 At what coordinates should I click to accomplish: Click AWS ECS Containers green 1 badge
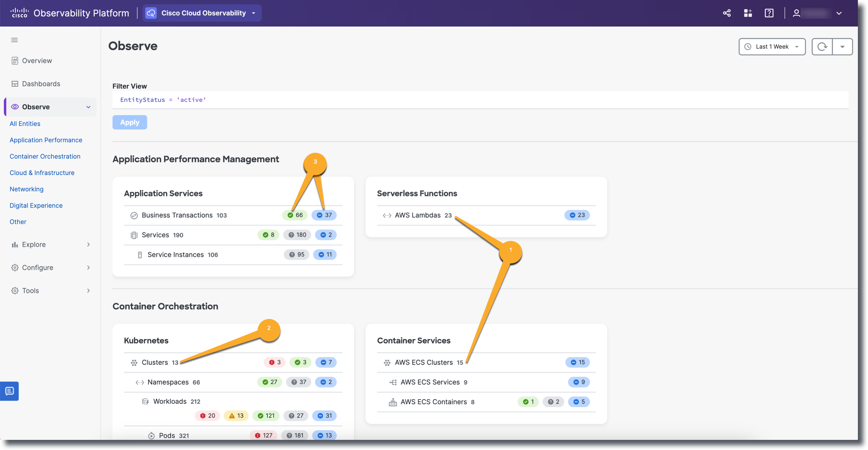528,402
